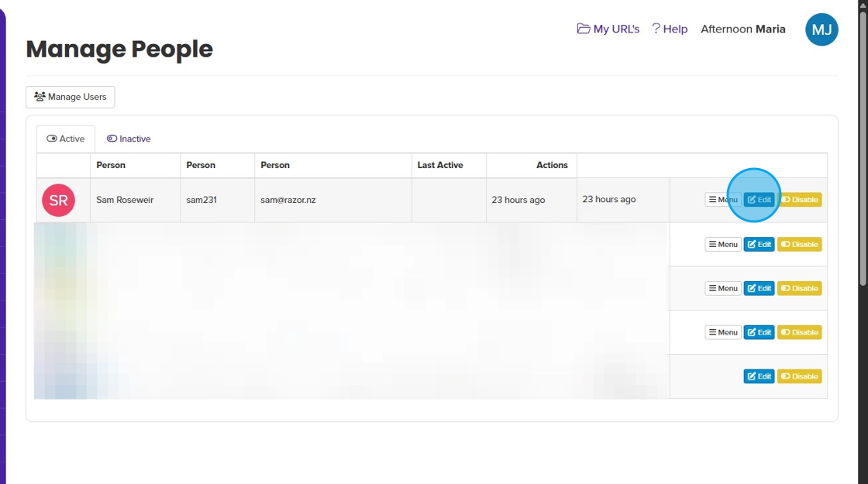The image size is (868, 484).
Task: Switch to the Active tab
Action: pos(66,139)
